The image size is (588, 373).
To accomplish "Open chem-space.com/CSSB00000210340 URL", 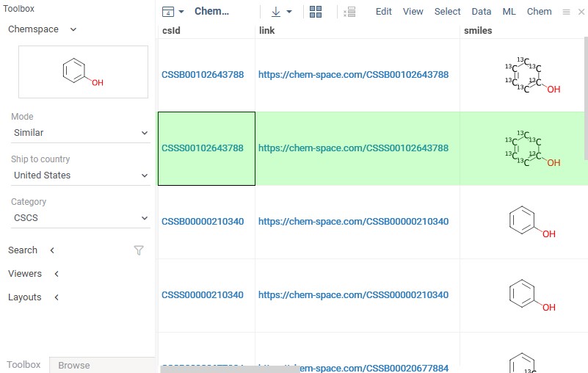I will click(353, 222).
